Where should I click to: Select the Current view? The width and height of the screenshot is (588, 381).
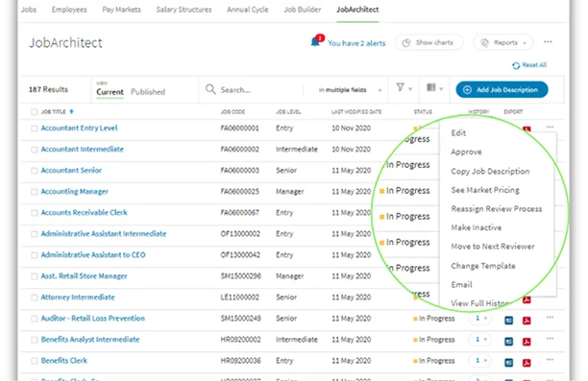(110, 92)
